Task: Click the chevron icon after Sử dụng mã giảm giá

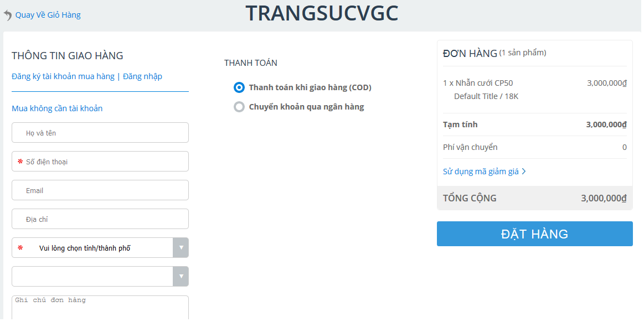Action: pos(524,172)
